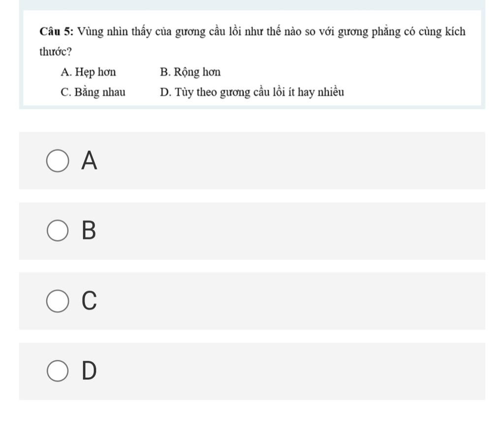Click empty area of option A card
504x422 pixels.
coord(289,161)
